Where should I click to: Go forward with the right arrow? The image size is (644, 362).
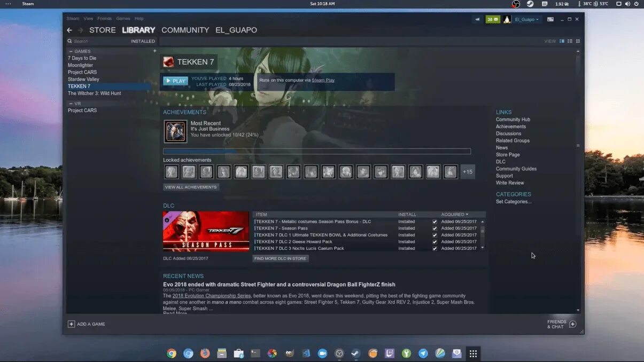(x=81, y=30)
